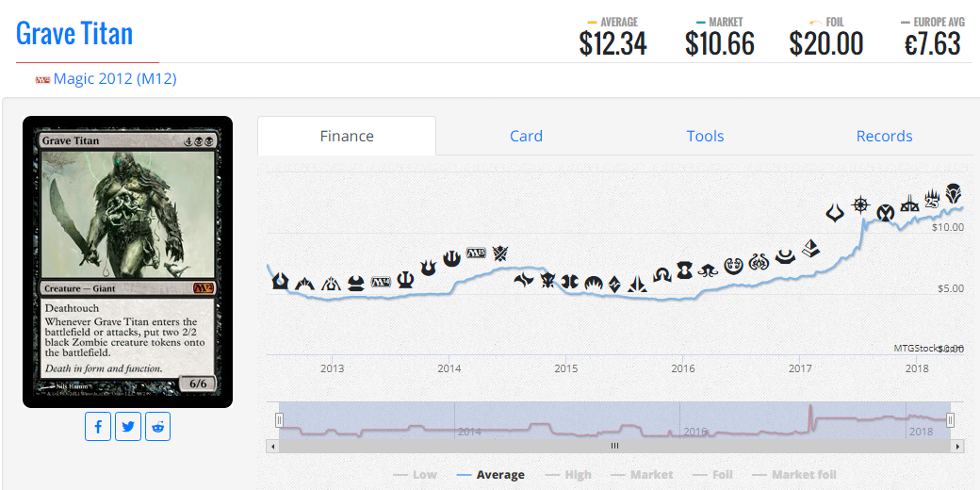This screenshot has width=980, height=490.
Task: Click the Dominaria shield set icon
Action: (x=953, y=192)
